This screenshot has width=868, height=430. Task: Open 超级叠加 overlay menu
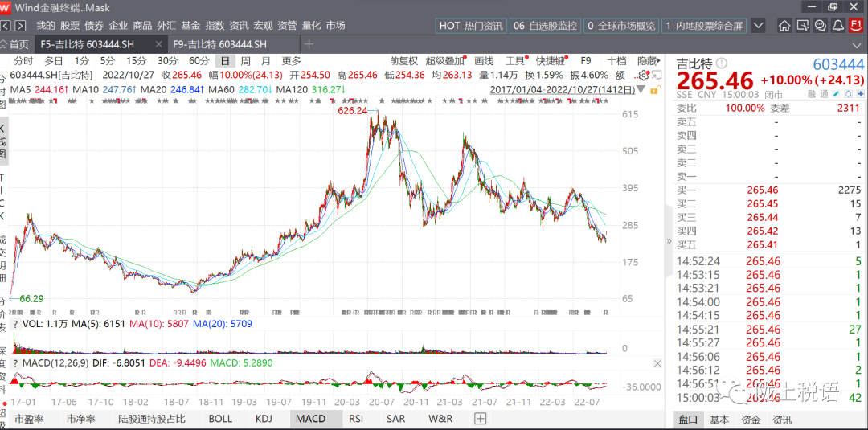[x=444, y=61]
